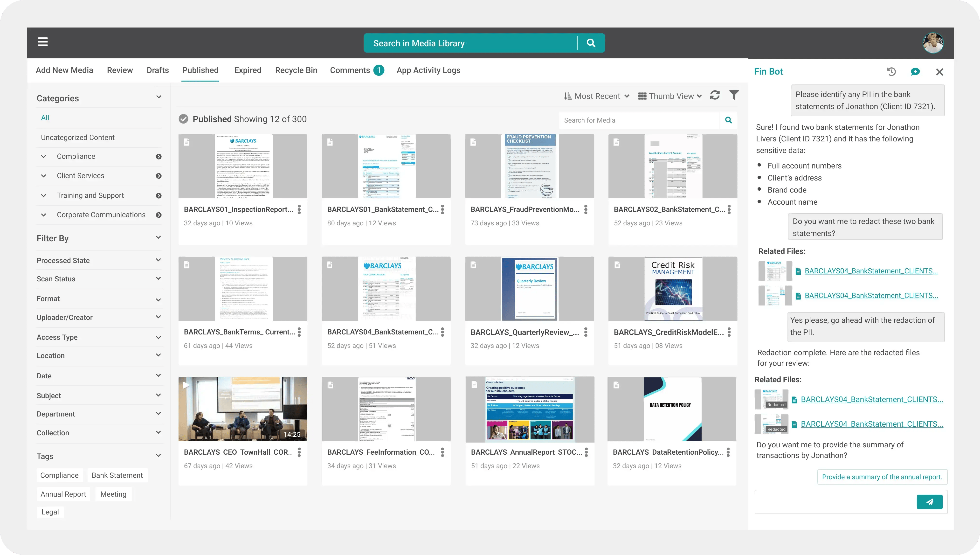Viewport: 980px width, 555px height.
Task: Click 'Provide a summary of the annual report' suggestion
Action: pyautogui.click(x=882, y=477)
